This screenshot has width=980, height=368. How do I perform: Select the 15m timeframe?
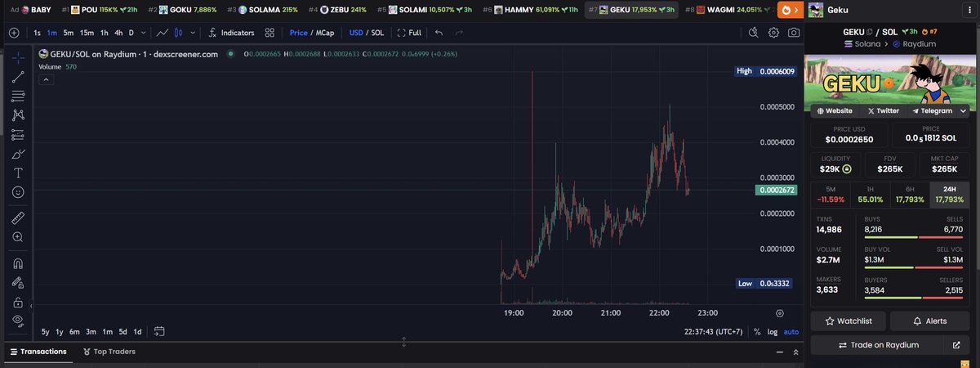[87, 33]
